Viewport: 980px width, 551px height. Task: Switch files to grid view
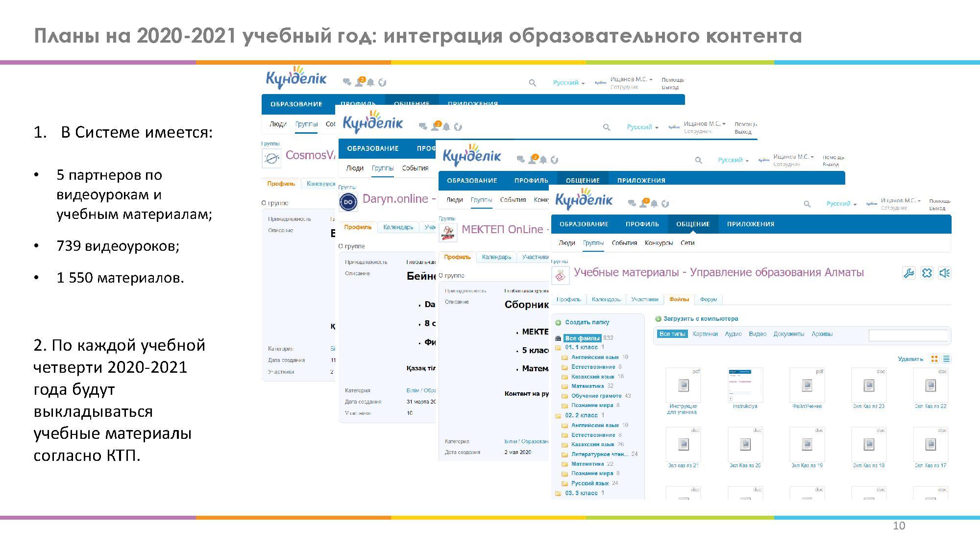pyautogui.click(x=934, y=359)
